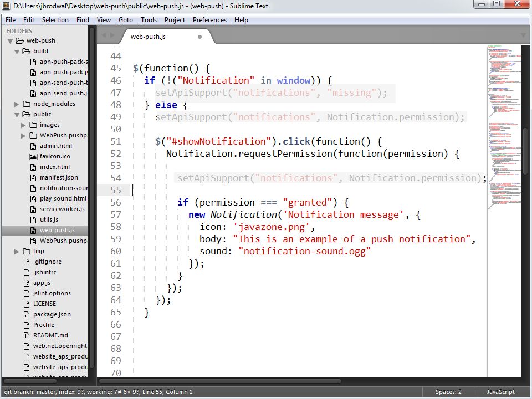Click the manifest.json file icon

tap(33, 177)
